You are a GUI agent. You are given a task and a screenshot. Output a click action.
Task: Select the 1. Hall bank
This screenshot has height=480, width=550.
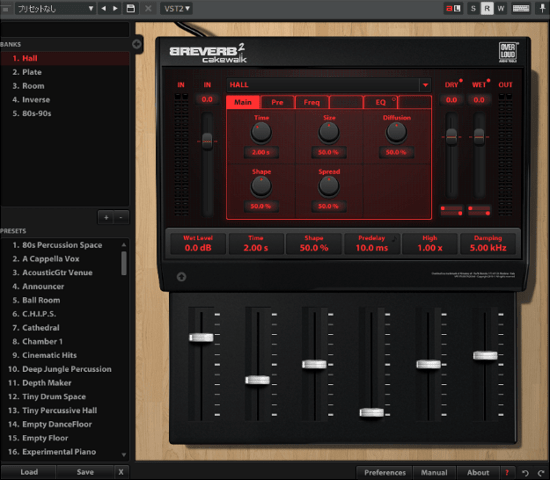coord(65,58)
